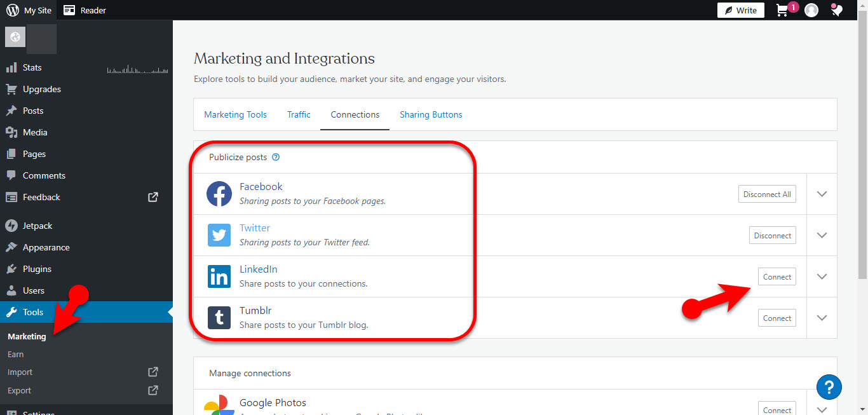This screenshot has height=415, width=868.
Task: Click the Appearance brush icon
Action: click(x=11, y=247)
